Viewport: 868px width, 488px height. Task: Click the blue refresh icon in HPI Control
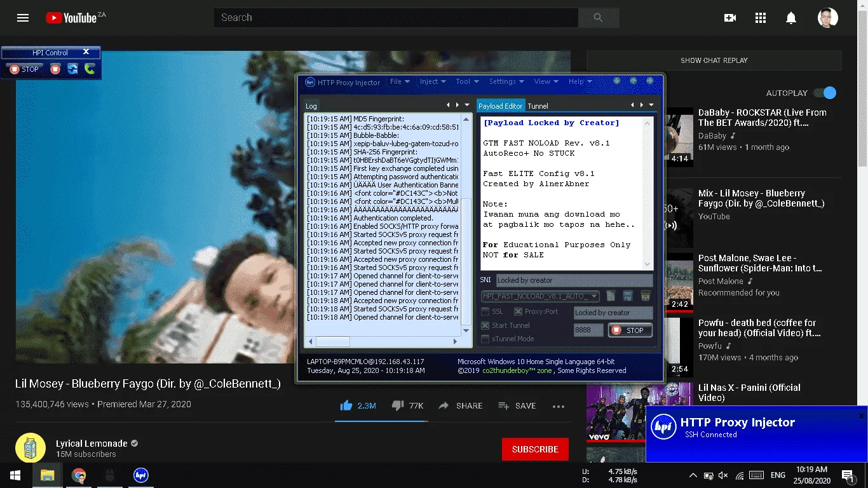tap(72, 69)
